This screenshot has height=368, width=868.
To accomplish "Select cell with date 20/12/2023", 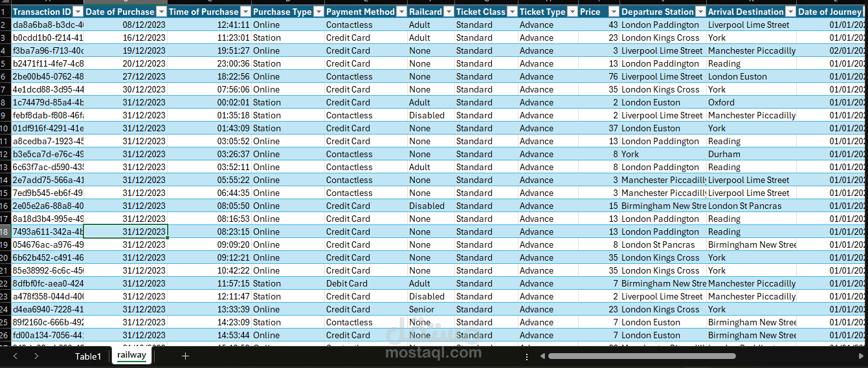I will click(126, 63).
